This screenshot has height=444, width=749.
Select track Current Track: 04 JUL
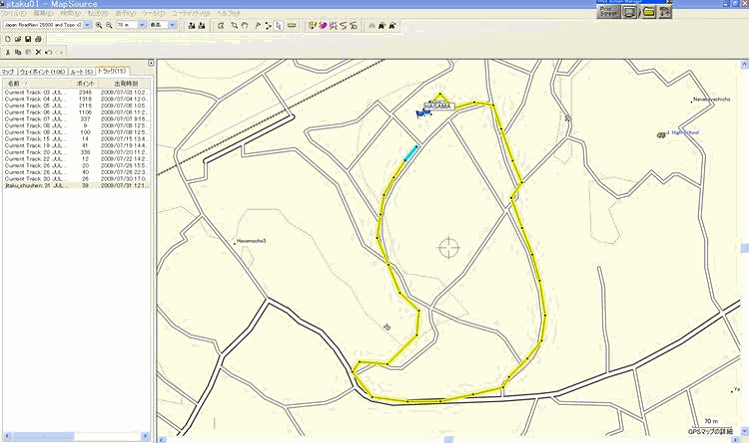click(76, 99)
